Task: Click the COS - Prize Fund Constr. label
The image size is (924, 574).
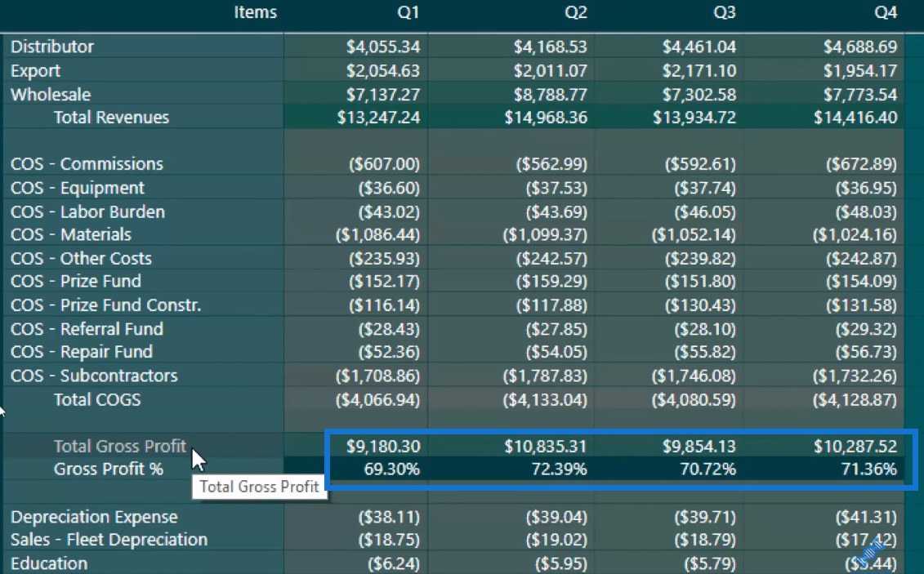Action: [105, 305]
